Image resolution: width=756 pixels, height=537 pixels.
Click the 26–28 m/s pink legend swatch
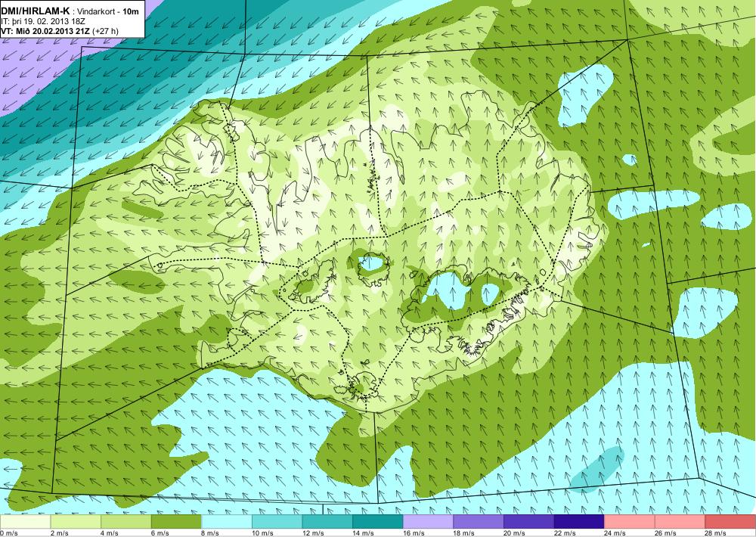tap(680, 522)
